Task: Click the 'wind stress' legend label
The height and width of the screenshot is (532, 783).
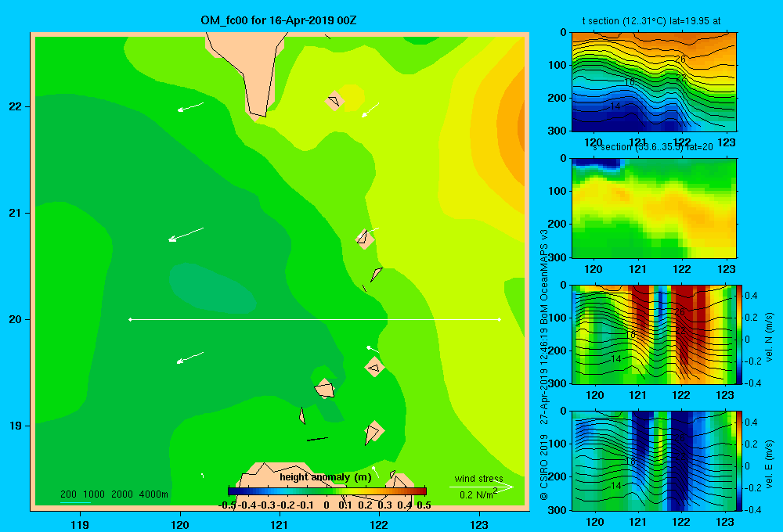Action: pyautogui.click(x=479, y=479)
